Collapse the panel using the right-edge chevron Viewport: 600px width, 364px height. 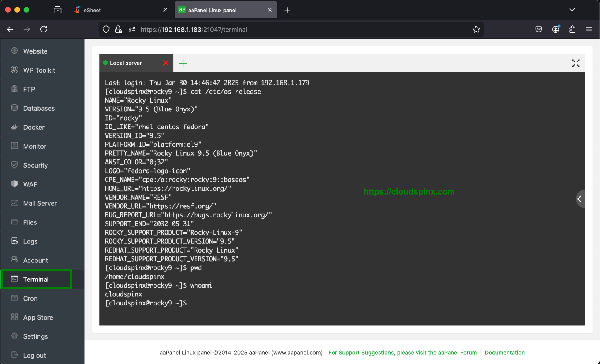[580, 199]
